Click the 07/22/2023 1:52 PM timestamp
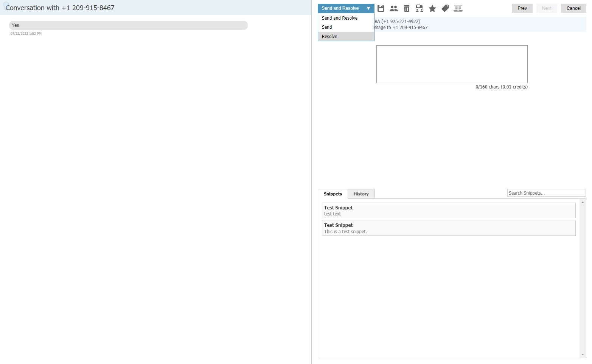This screenshot has height=364, width=592. point(26,34)
